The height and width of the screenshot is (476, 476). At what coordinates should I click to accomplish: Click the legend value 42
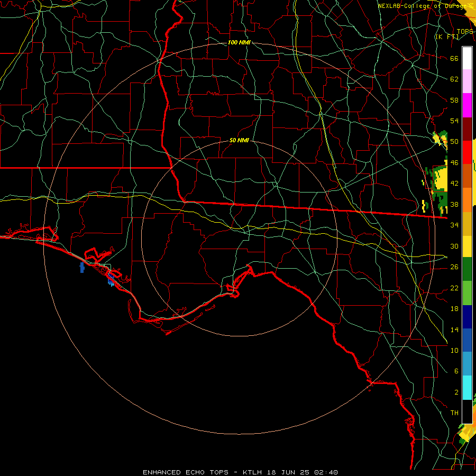pos(454,184)
